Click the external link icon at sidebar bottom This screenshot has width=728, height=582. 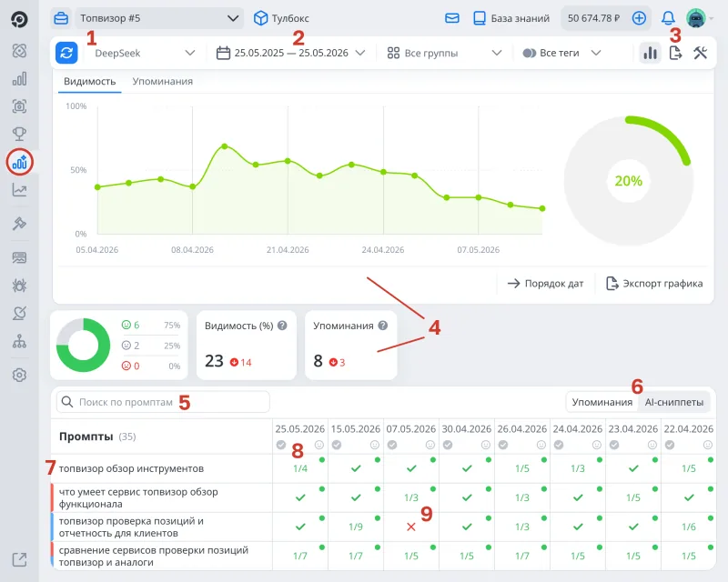[19, 560]
